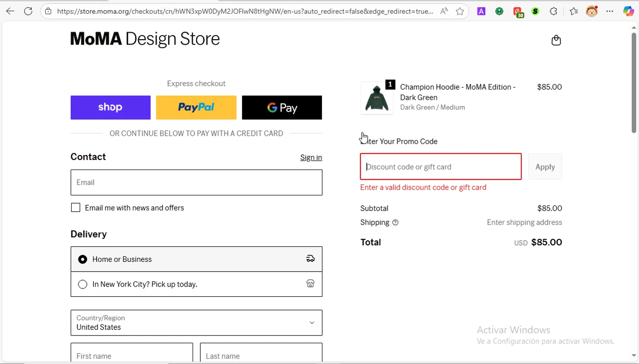
Task: Open Favorites list icon
Action: click(x=574, y=11)
